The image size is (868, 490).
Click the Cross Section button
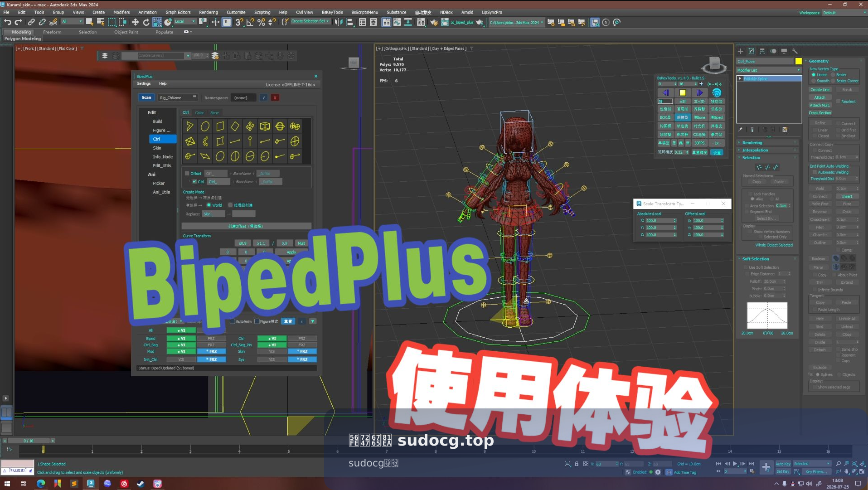(x=820, y=113)
